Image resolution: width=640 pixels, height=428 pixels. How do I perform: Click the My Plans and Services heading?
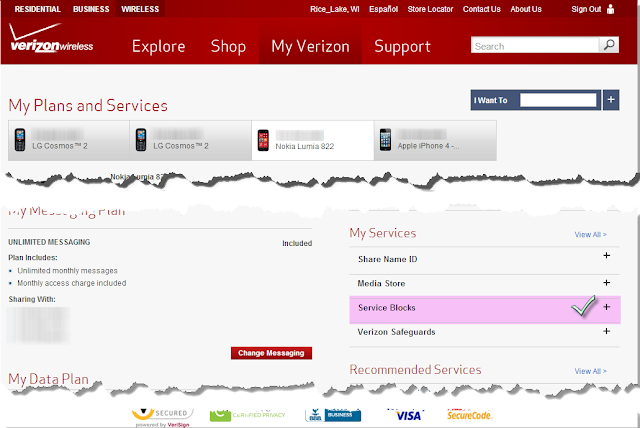pyautogui.click(x=88, y=106)
